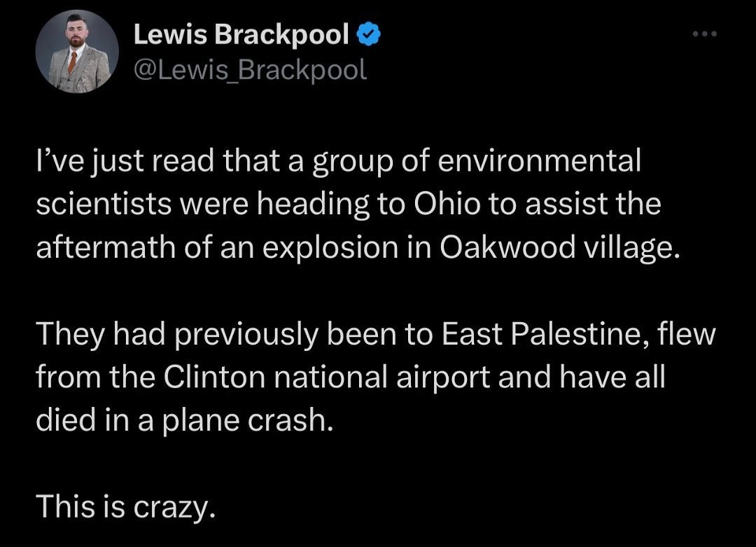Screen dimensions: 756x547
Task: Click the word 'environmental' in the first line
Action: pyautogui.click(x=539, y=160)
